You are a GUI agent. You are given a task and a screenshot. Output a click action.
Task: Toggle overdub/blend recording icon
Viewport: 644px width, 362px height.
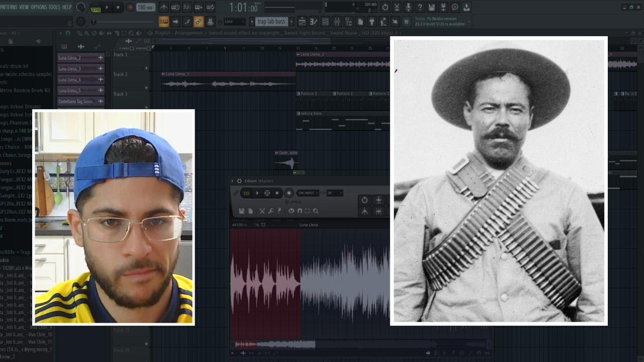pos(198,8)
